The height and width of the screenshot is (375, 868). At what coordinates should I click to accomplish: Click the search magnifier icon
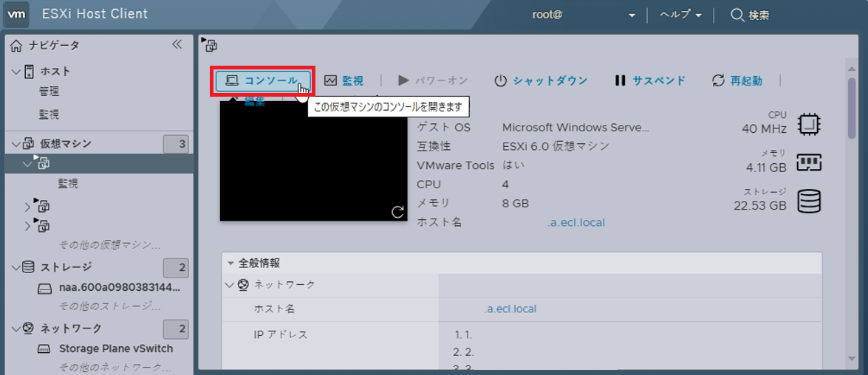(x=737, y=15)
